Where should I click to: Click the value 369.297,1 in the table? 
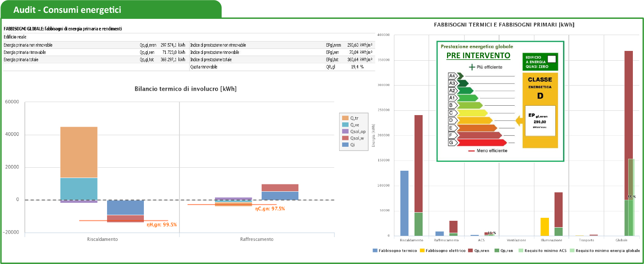(x=168, y=59)
